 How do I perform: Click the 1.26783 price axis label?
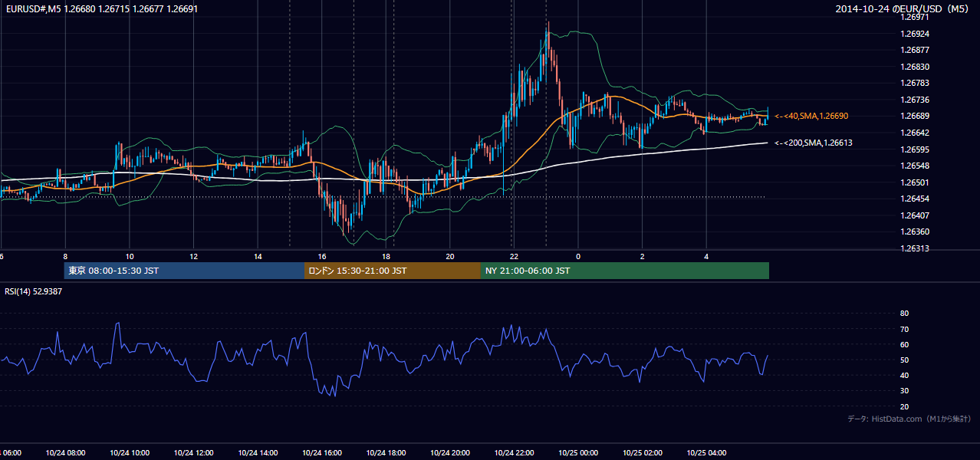915,83
